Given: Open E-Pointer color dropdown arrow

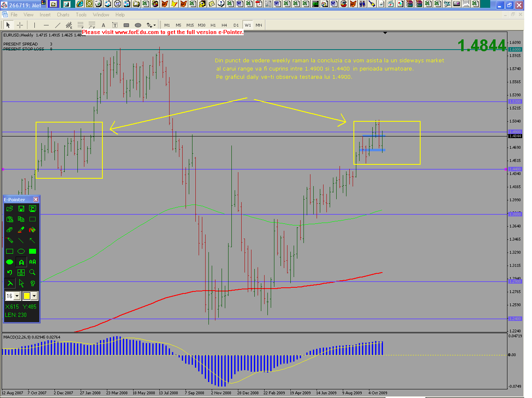Looking at the screenshot, I should click(34, 296).
